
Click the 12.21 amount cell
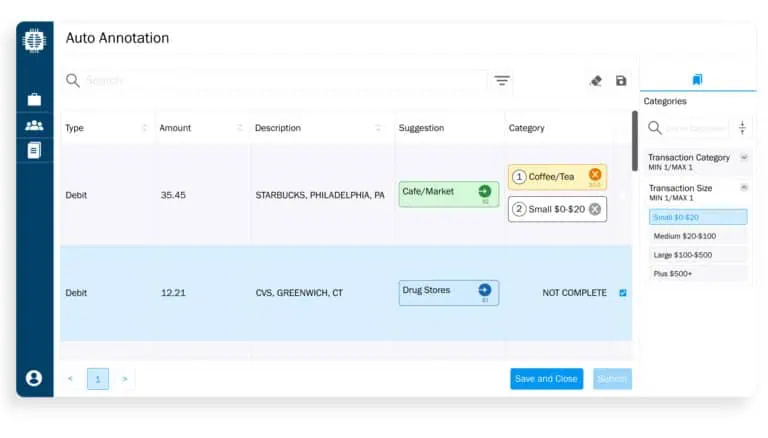click(x=173, y=292)
